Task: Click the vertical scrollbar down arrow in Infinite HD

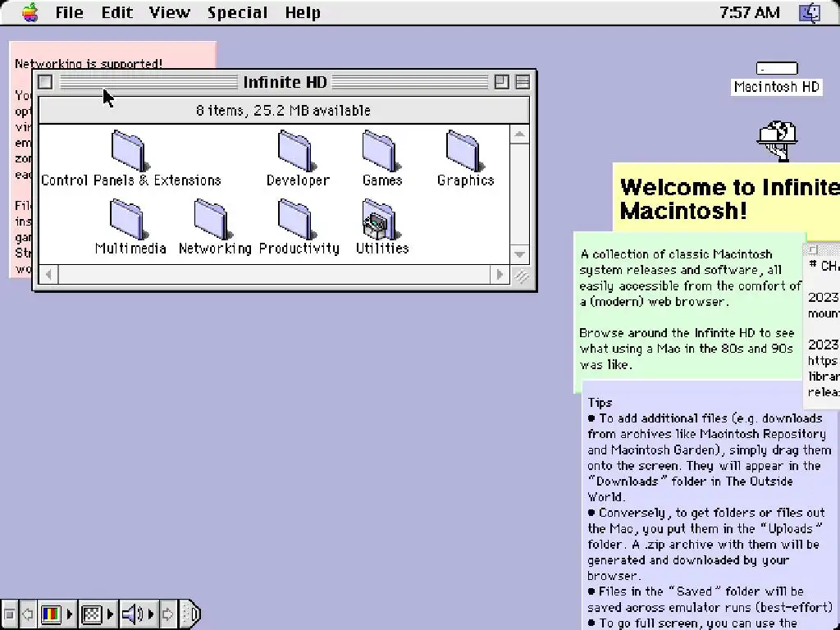Action: click(519, 254)
